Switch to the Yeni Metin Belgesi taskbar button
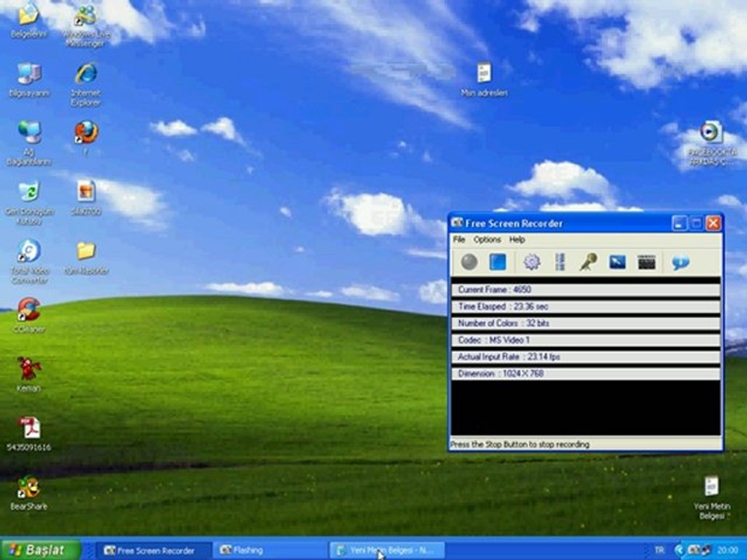 click(x=387, y=551)
